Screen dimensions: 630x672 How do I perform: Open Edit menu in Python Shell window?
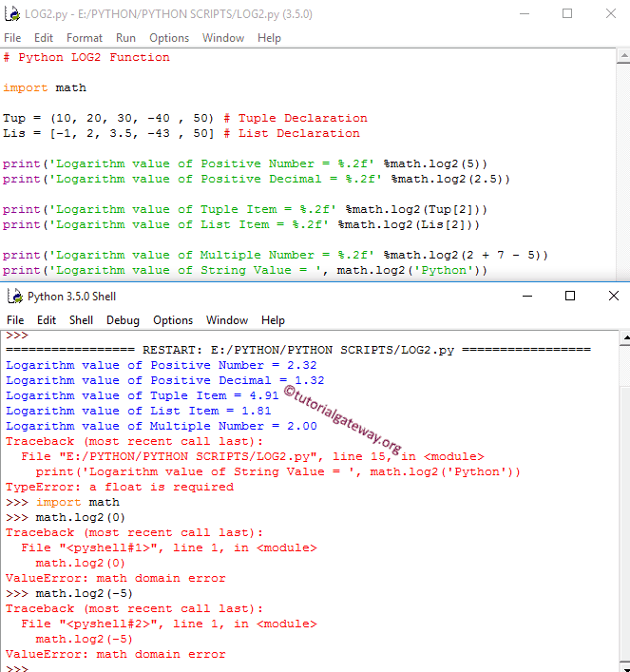pos(47,320)
